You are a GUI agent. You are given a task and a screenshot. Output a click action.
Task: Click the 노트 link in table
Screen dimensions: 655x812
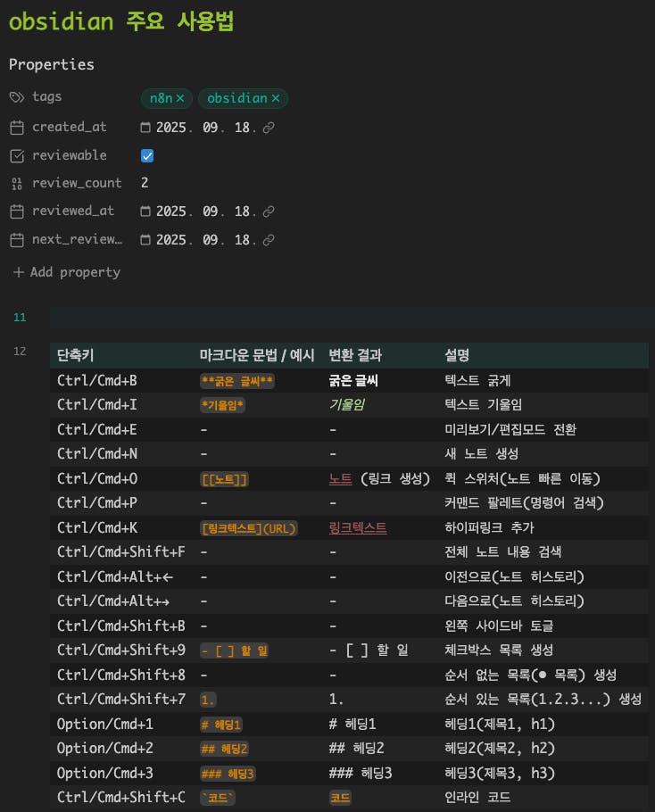click(x=340, y=479)
